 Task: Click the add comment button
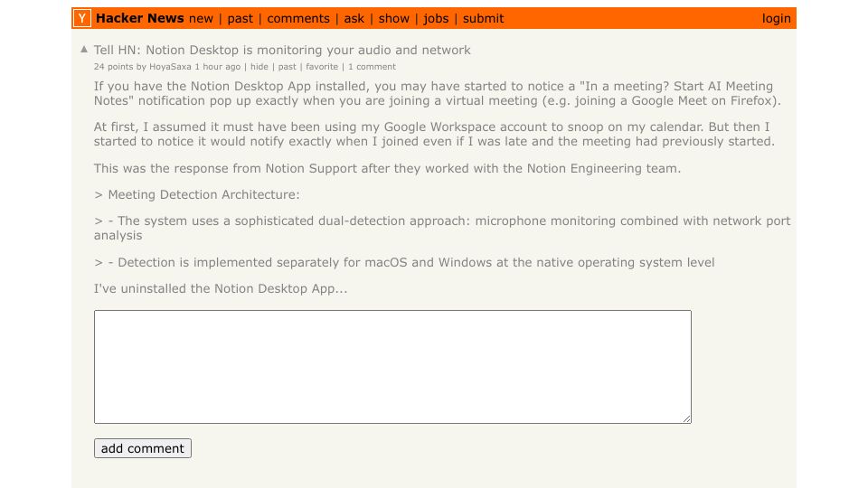(143, 448)
